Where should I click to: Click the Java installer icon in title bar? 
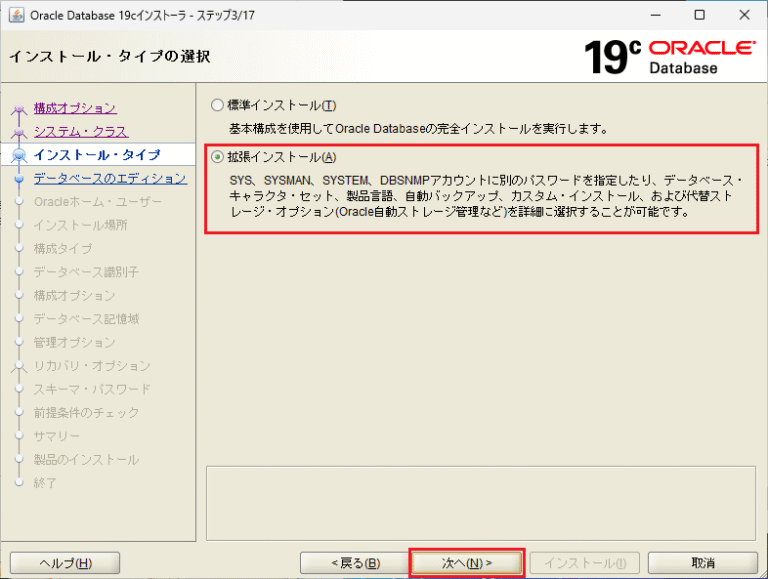pos(16,15)
